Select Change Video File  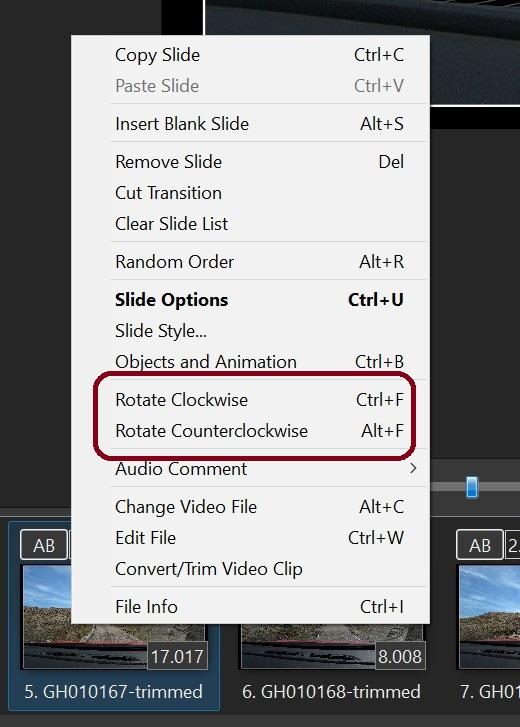250,507
